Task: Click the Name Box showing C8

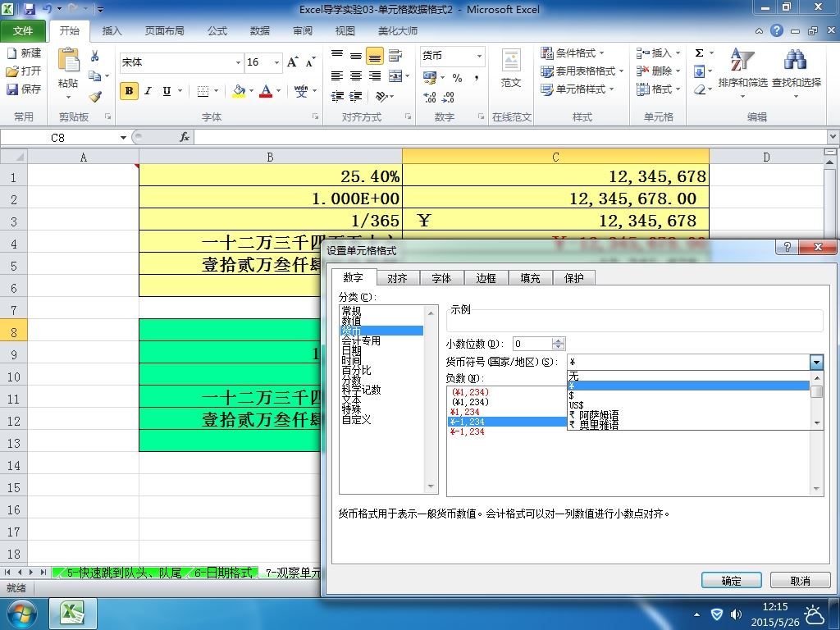Action: 58,138
